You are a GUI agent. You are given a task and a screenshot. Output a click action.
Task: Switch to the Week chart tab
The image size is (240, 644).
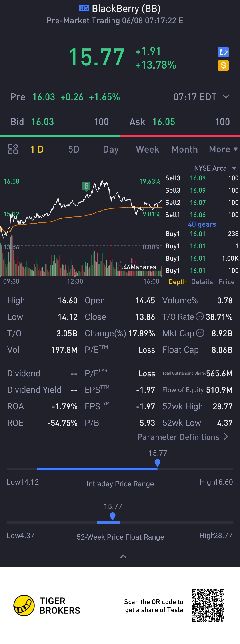(x=147, y=149)
